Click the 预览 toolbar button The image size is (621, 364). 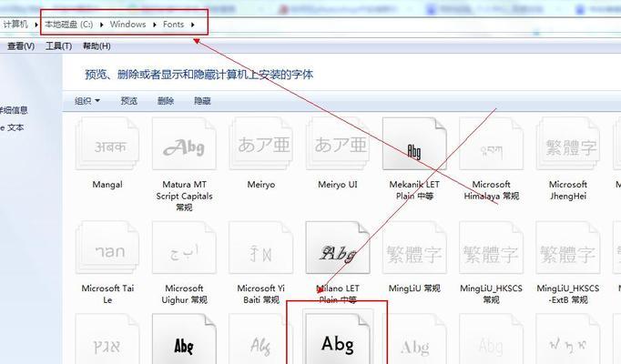(x=129, y=101)
